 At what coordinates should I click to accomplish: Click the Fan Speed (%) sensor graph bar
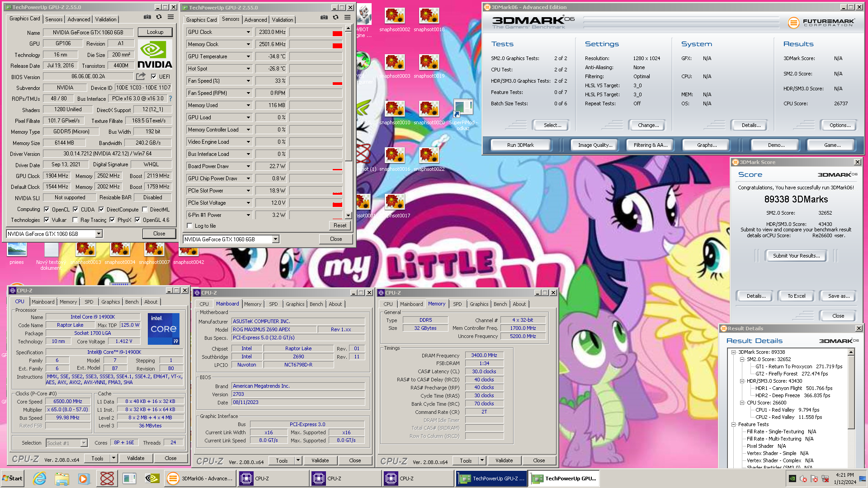click(316, 81)
